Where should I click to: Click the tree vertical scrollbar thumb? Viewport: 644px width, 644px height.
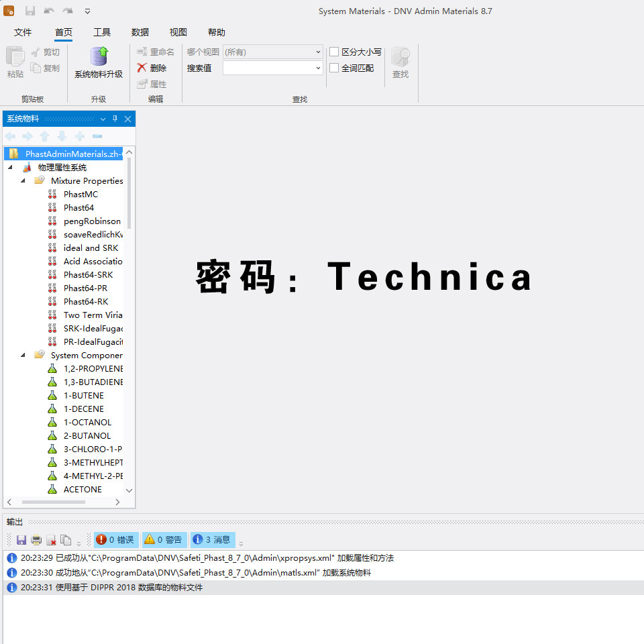[x=129, y=193]
